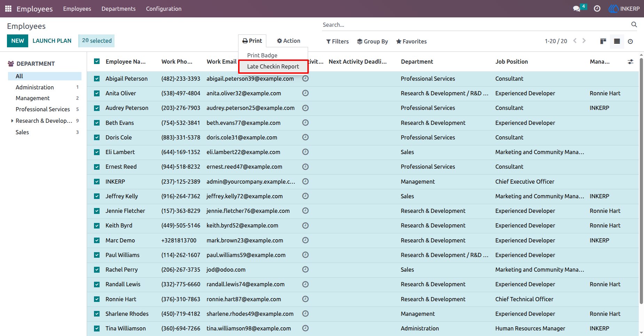Expand Research & Development department tree

(x=12, y=121)
